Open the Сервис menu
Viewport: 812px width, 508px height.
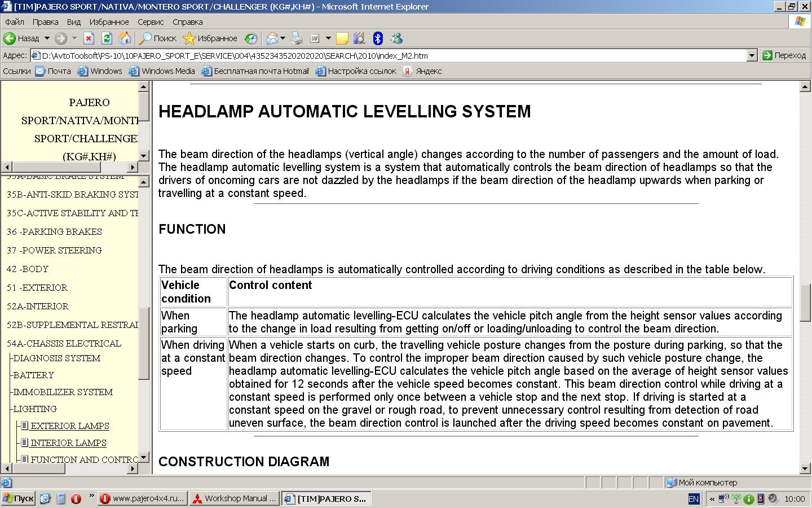point(151,22)
